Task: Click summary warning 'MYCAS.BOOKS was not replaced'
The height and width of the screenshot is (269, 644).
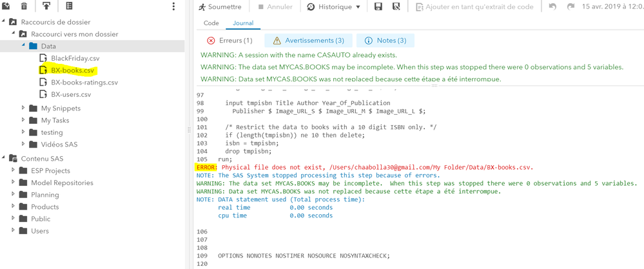Action: tap(351, 79)
